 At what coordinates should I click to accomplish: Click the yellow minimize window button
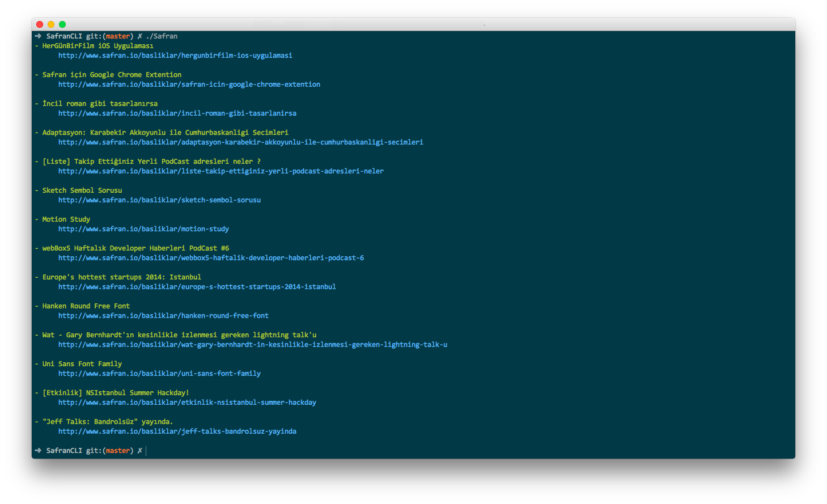tap(51, 24)
